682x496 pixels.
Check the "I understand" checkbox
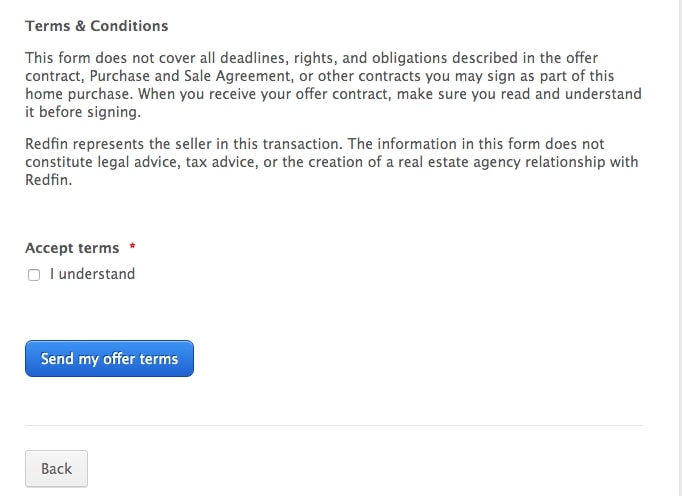click(34, 275)
